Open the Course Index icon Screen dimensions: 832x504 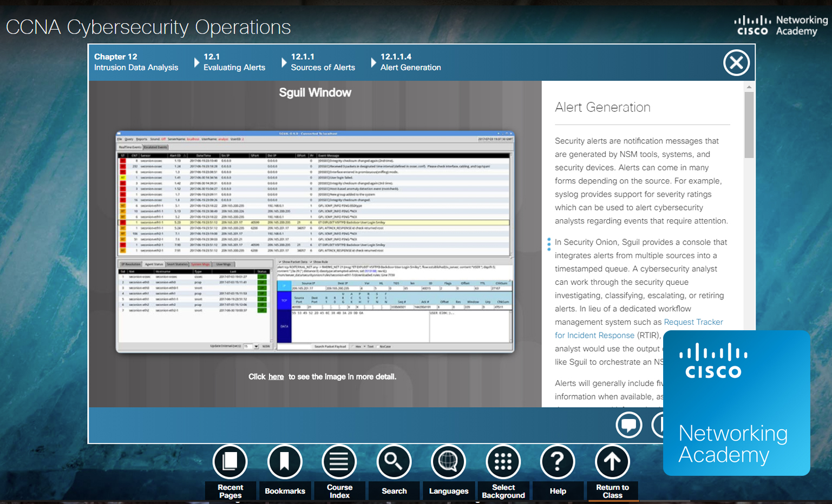coord(339,462)
